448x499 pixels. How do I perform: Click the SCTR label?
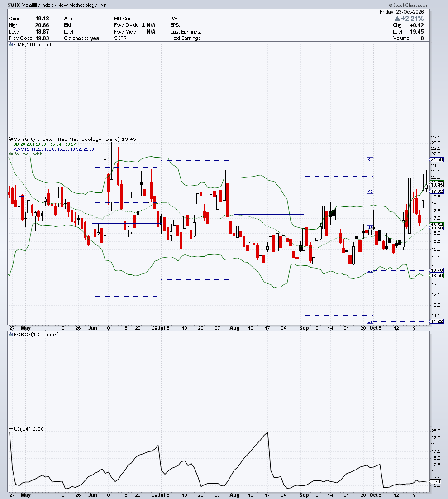[121, 38]
